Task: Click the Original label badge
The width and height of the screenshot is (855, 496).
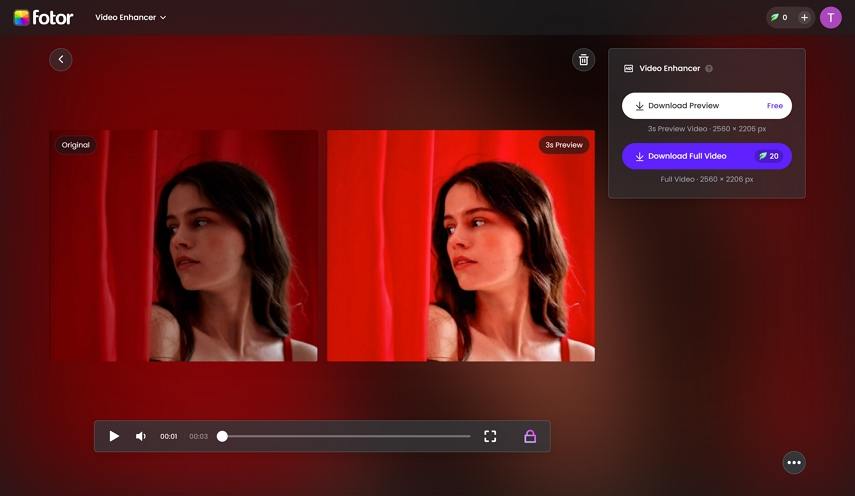Action: tap(75, 145)
